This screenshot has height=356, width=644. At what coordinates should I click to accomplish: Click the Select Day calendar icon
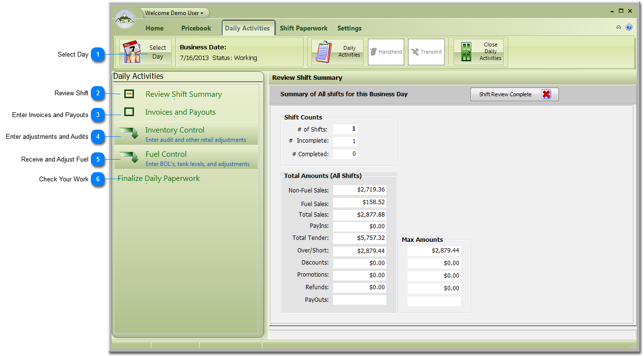tap(132, 52)
